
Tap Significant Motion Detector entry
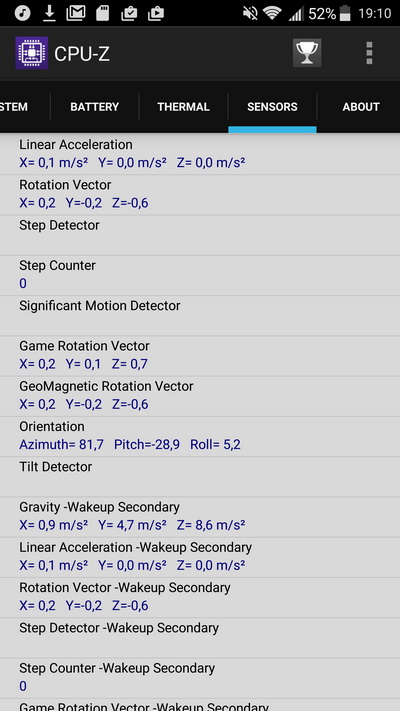pos(200,316)
